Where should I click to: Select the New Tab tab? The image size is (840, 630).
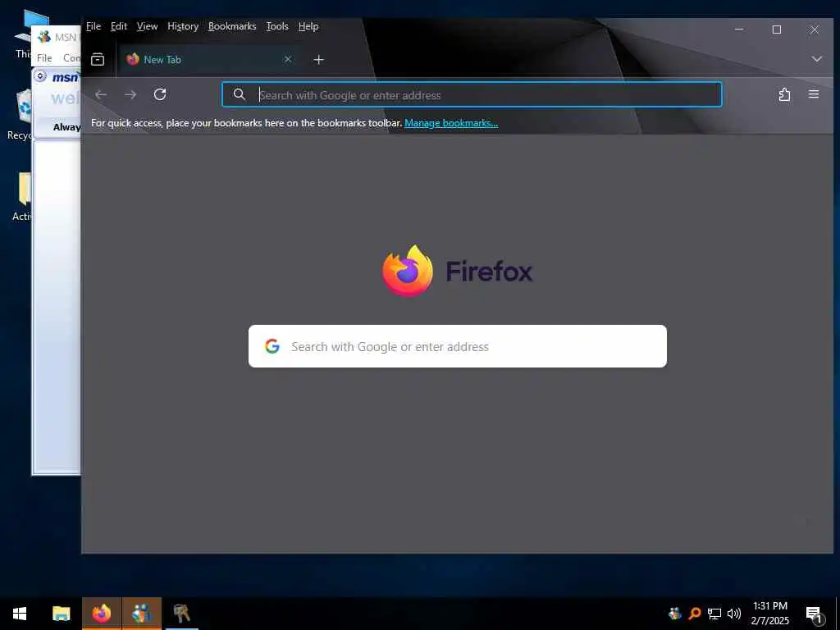pyautogui.click(x=210, y=59)
